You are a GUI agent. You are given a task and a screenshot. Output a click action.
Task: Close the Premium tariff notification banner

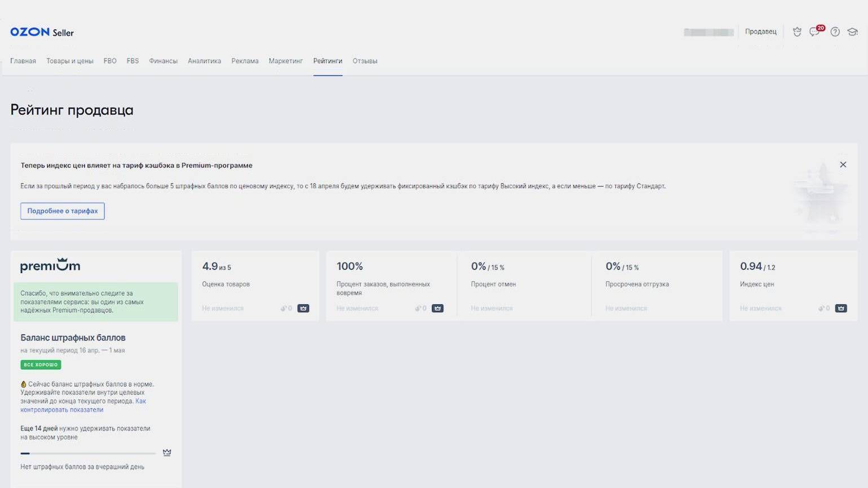tap(843, 165)
